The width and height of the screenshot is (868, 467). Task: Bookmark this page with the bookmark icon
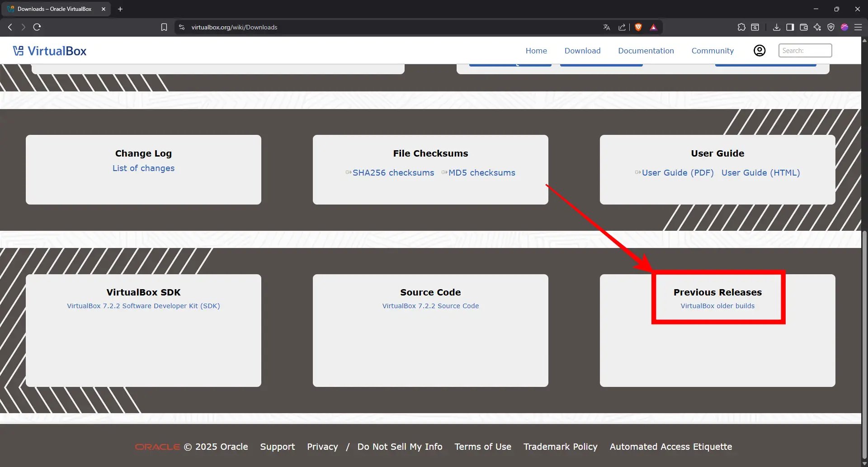164,27
